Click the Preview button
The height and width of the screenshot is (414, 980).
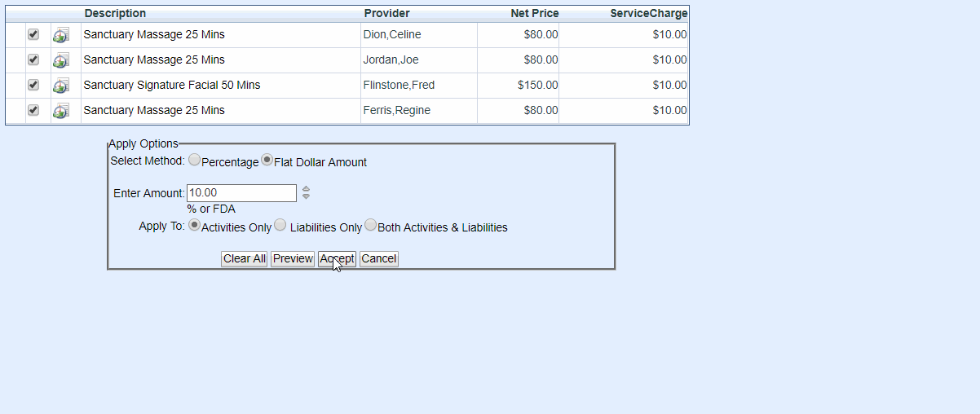coord(293,258)
